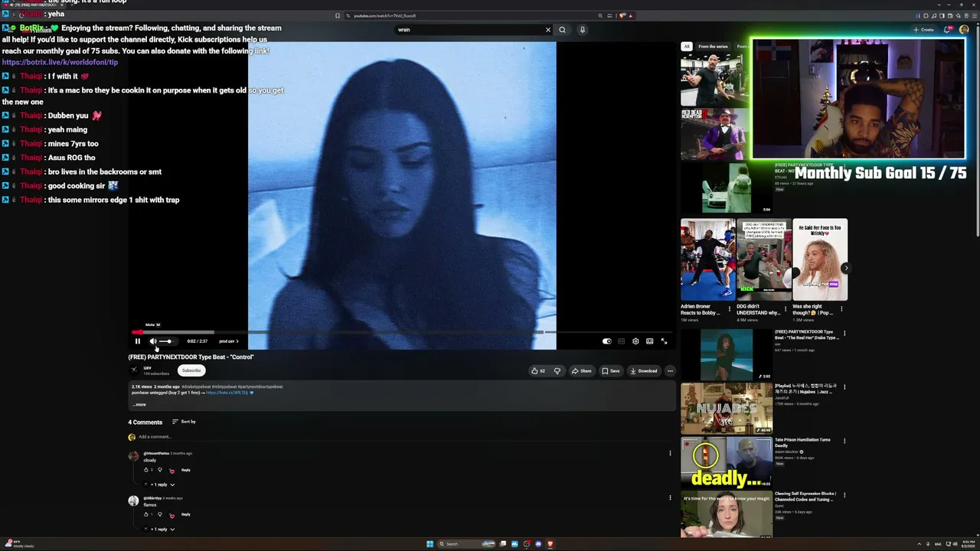Open options for 'Tate Prison Humiliation' video
The image size is (980, 551).
click(x=844, y=441)
